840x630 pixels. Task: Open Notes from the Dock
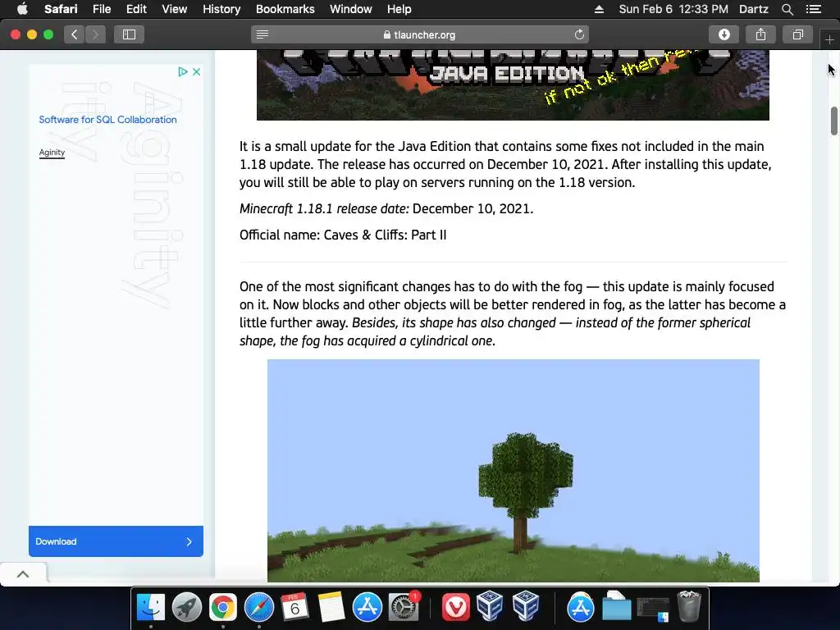(x=331, y=608)
